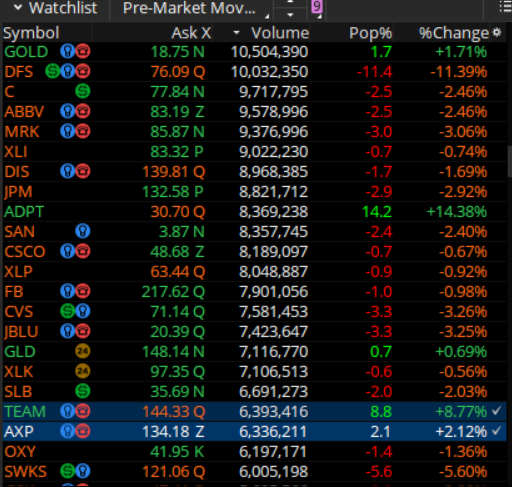Sort by the Symbol column header
The height and width of the screenshot is (487, 512).
31,33
